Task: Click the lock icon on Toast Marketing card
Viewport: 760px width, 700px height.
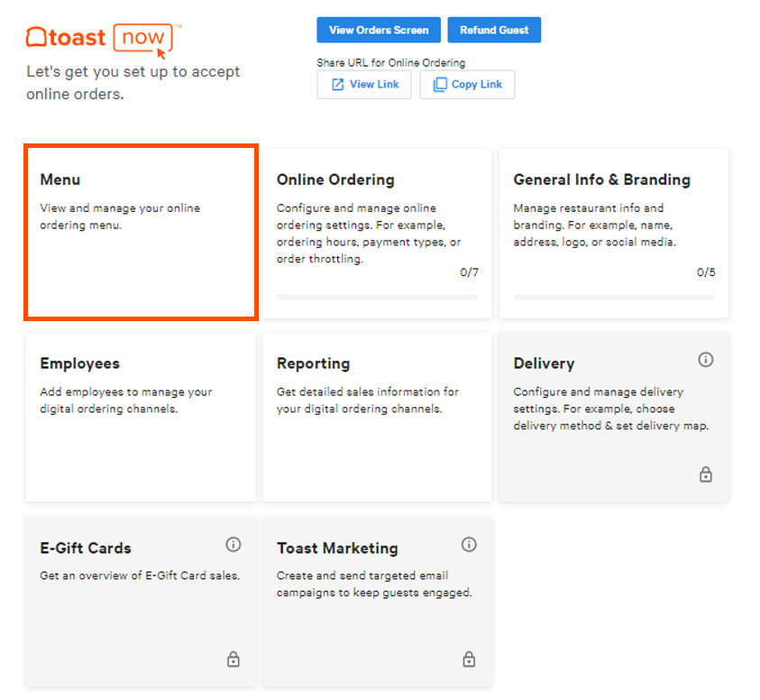Action: tap(469, 659)
